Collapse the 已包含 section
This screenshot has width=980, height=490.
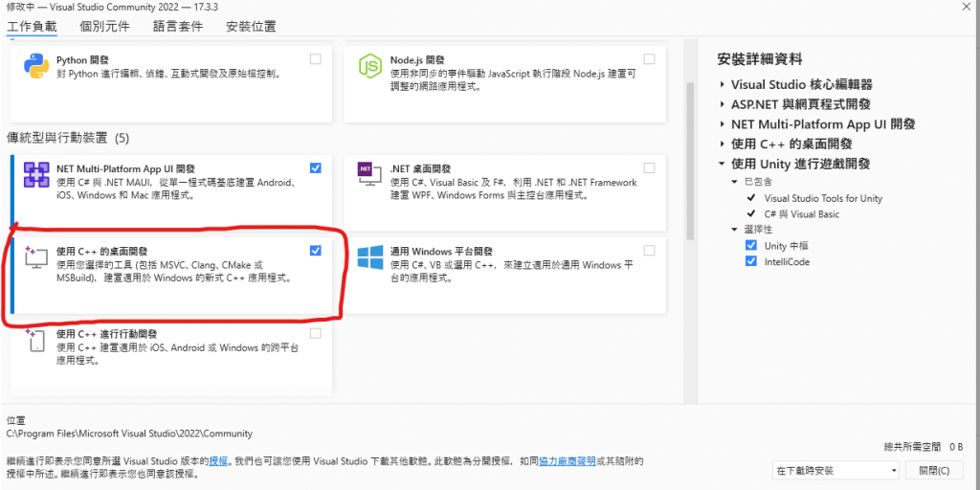[734, 182]
